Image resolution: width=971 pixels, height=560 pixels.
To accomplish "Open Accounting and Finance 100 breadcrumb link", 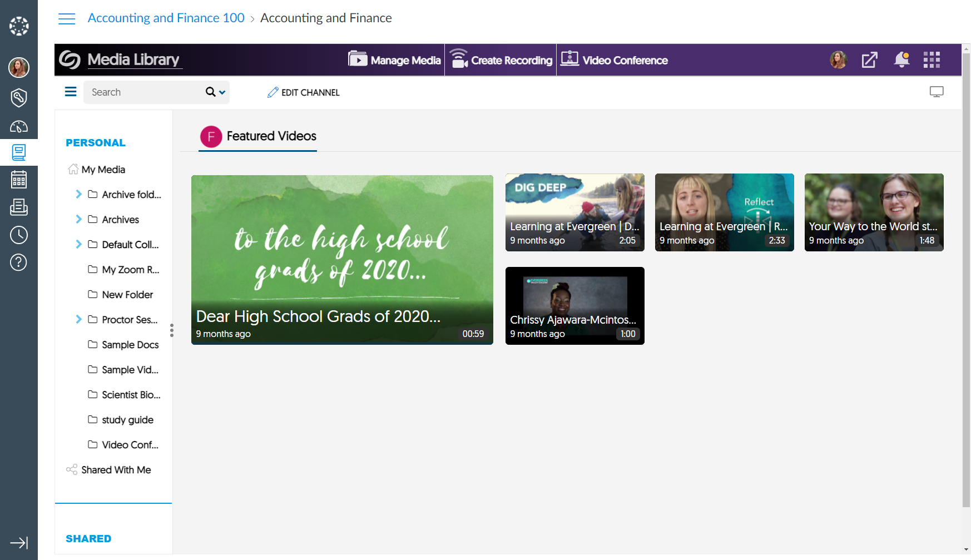I will tap(166, 18).
